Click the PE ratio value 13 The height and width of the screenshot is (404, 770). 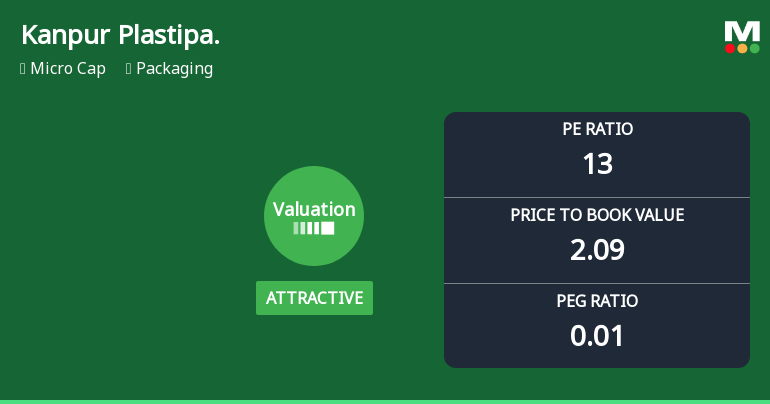pos(597,163)
